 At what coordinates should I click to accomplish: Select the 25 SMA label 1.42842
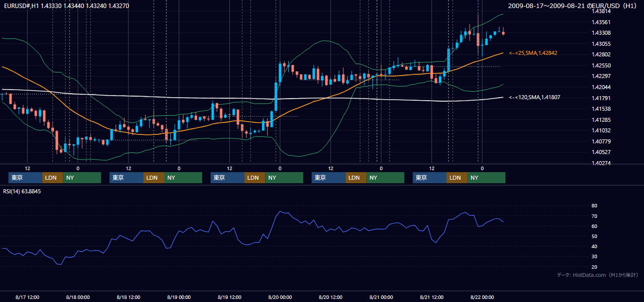click(533, 53)
